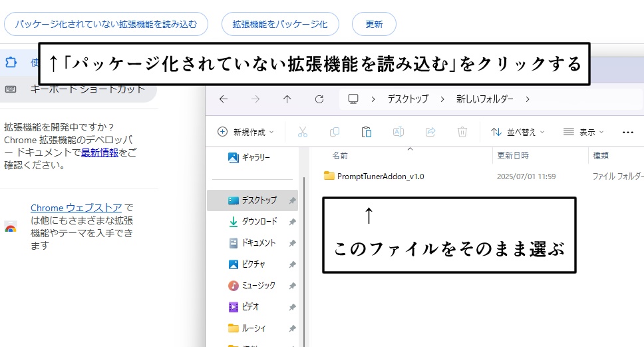Open ミュージック in the navigation pane
The width and height of the screenshot is (644, 347).
(x=252, y=286)
